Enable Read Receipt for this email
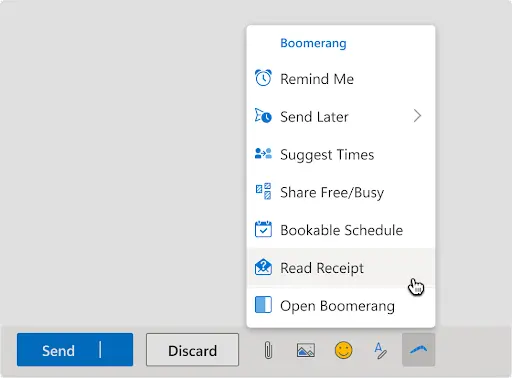 (341, 267)
